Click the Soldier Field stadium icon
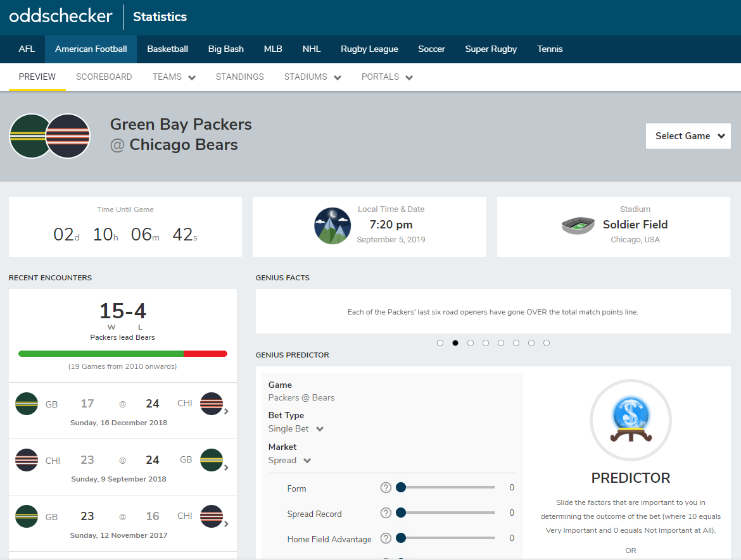This screenshot has width=741, height=560. [578, 226]
